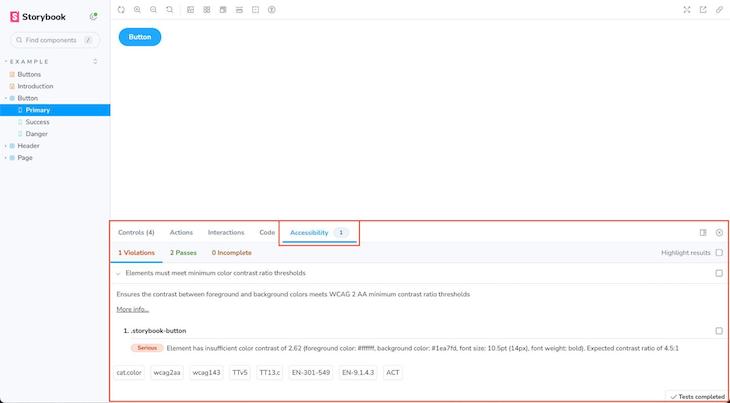Switch to the Controls tab
Viewport: 730px width, 403px height.
136,232
